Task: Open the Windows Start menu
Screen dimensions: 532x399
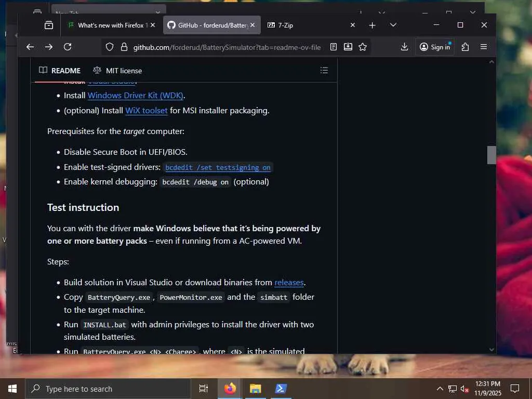Action: (12, 389)
